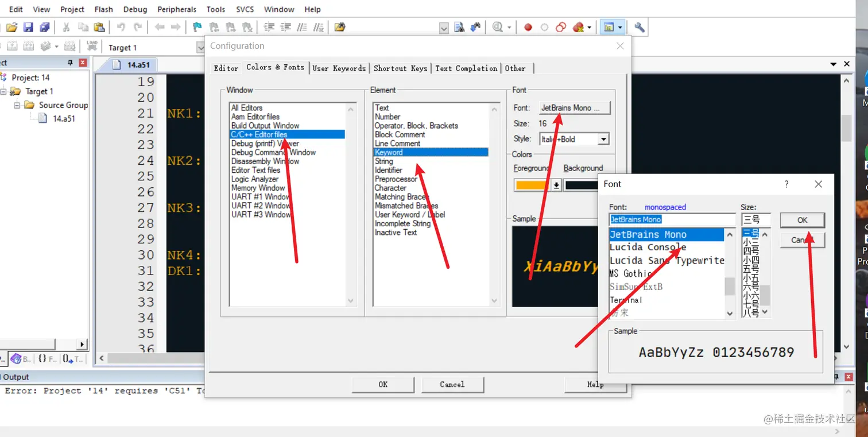Click OK in the Configuration dialog

pos(383,384)
